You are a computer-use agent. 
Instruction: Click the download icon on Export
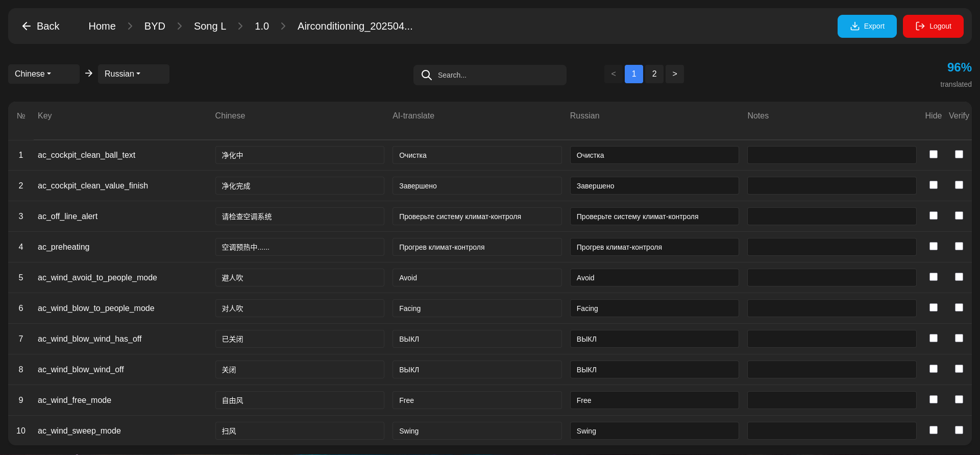tap(855, 26)
